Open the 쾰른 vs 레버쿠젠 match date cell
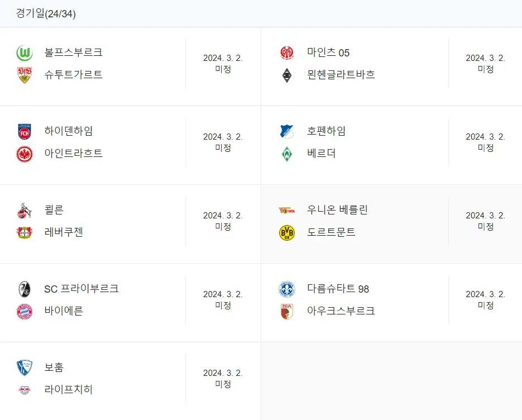Image resolution: width=522 pixels, height=420 pixels. pos(223,221)
